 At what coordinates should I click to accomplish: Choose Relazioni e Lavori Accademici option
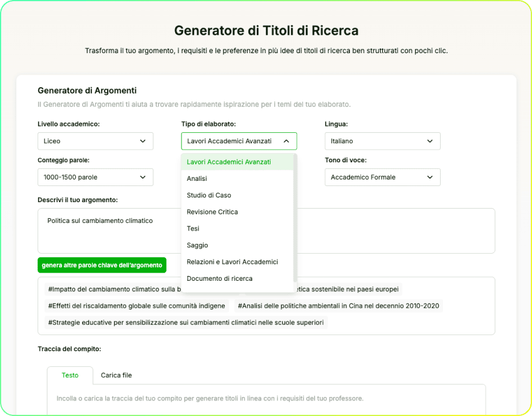point(237,261)
